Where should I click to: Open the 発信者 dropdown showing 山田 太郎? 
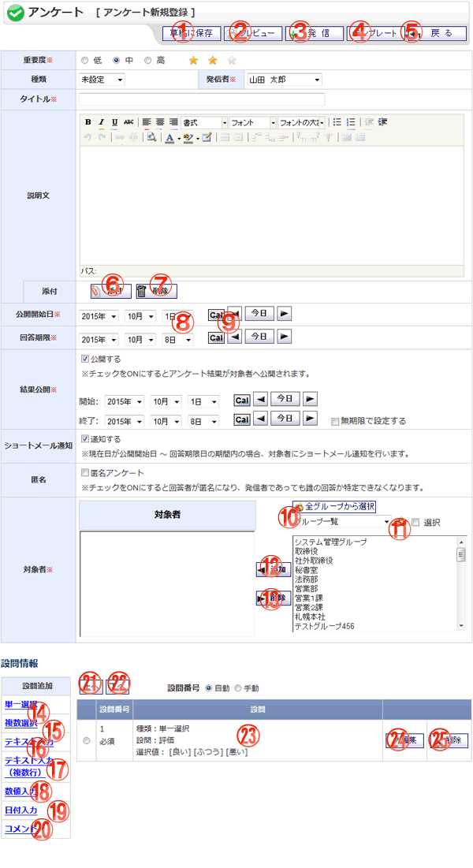pos(284,80)
